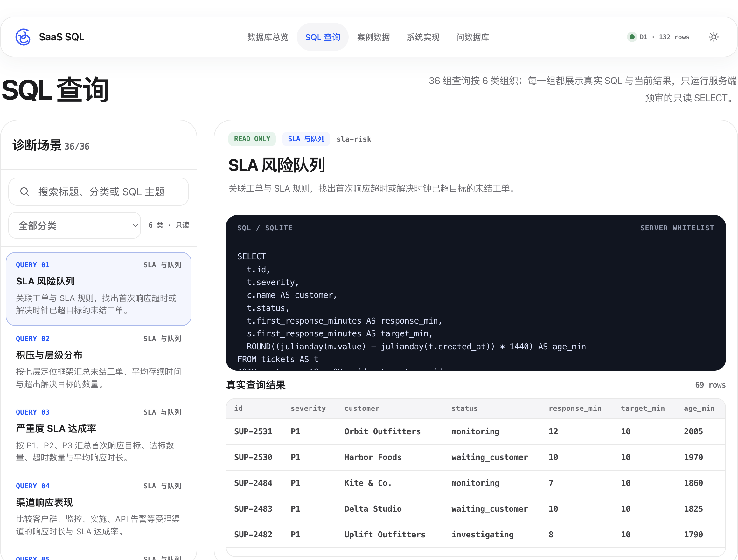Open QUERY 02 积压与层级分布 card
The width and height of the screenshot is (738, 560).
(x=98, y=362)
